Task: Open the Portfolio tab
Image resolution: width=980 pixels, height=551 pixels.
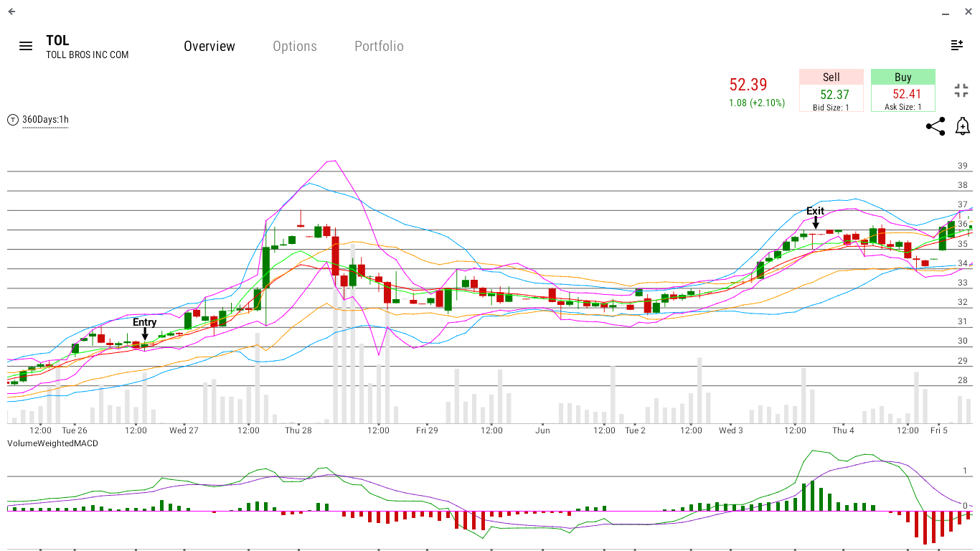Action: coord(379,46)
